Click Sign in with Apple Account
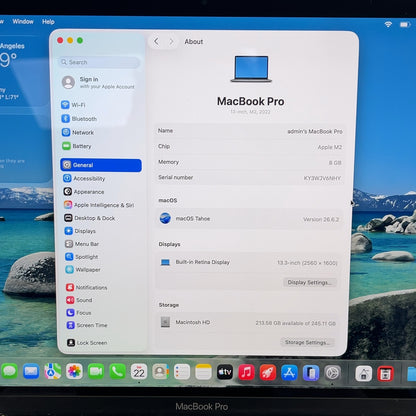 point(99,82)
